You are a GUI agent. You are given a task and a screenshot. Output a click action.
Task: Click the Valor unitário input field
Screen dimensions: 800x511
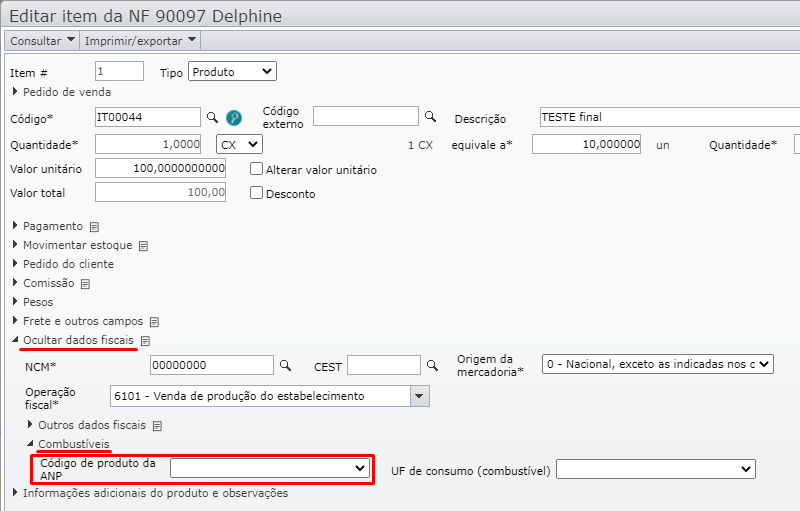point(160,168)
